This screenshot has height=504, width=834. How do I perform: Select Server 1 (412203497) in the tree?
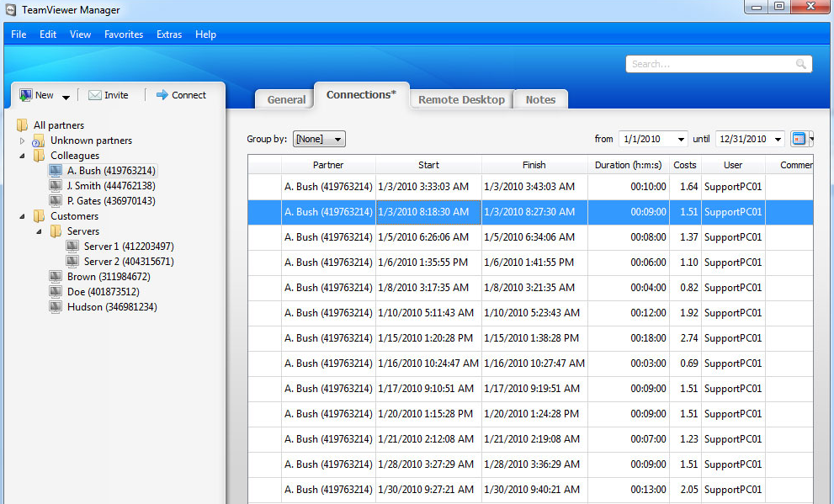(129, 247)
